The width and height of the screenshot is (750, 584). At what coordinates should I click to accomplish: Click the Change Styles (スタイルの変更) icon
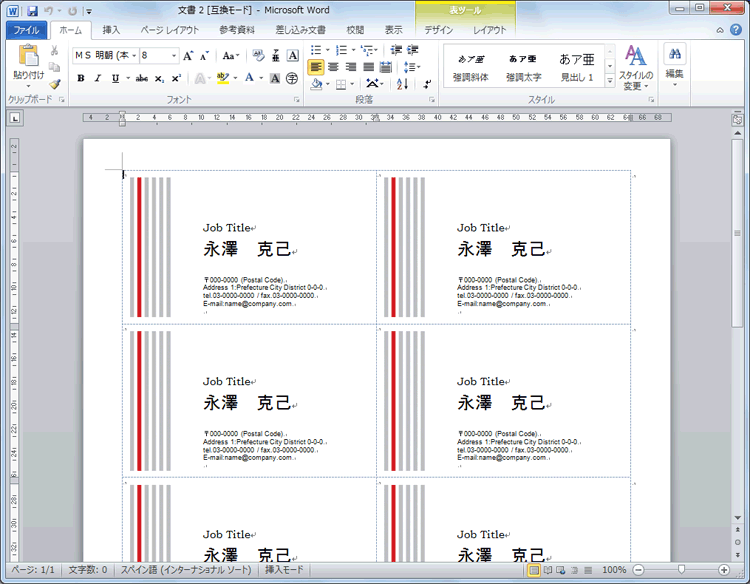point(635,66)
